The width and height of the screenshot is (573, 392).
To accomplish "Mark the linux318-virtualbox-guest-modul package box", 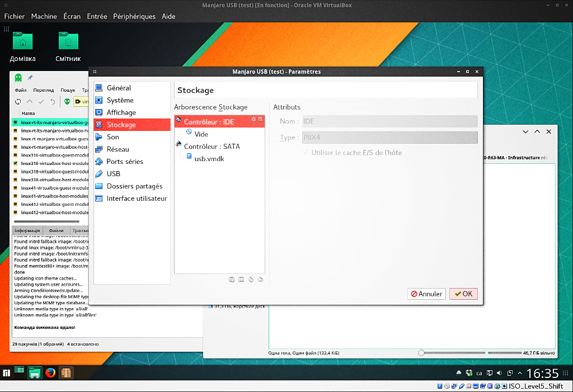I will point(15,172).
